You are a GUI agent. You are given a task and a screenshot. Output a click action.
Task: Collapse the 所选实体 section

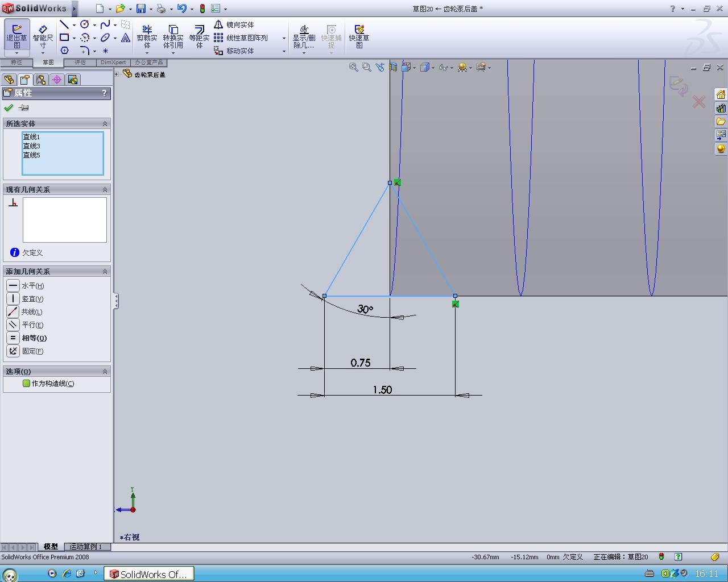point(105,123)
